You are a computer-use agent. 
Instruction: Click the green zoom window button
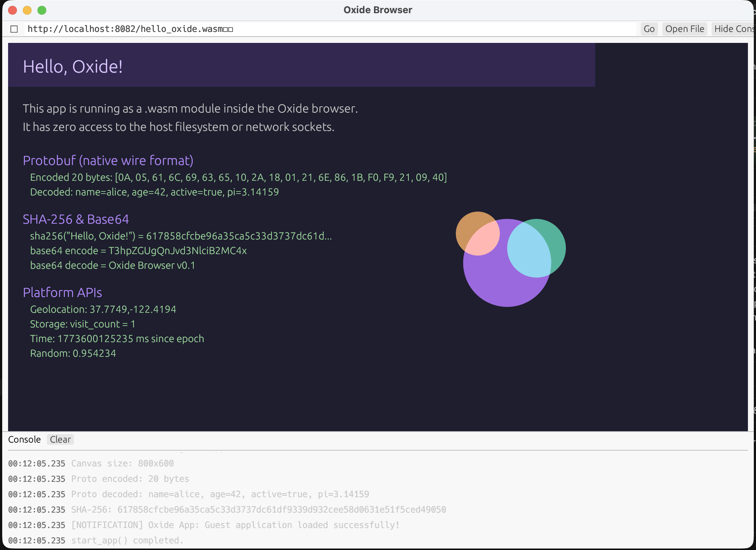click(x=42, y=10)
